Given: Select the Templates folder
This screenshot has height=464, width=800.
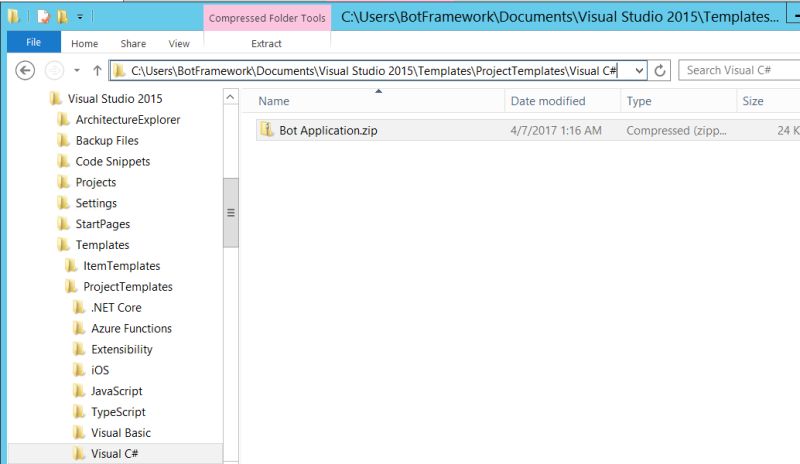Looking at the screenshot, I should point(102,245).
